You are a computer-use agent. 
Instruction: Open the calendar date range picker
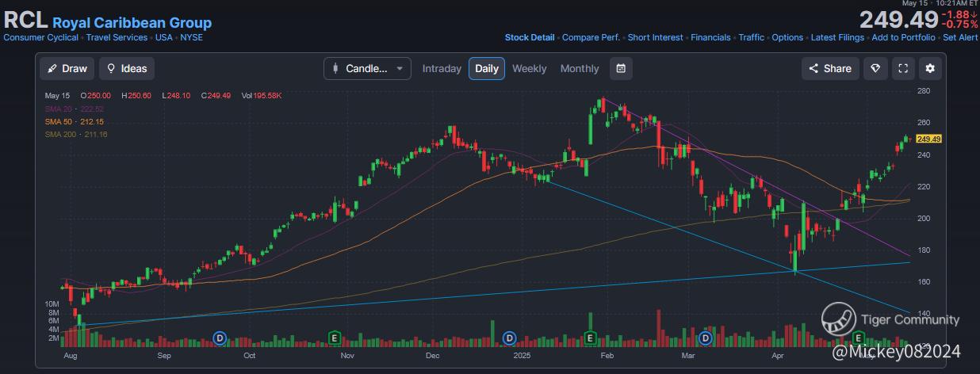(621, 68)
